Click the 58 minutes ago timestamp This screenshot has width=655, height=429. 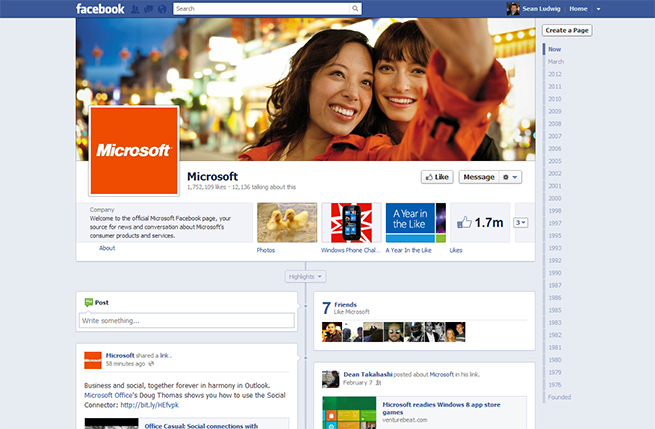(x=125, y=364)
